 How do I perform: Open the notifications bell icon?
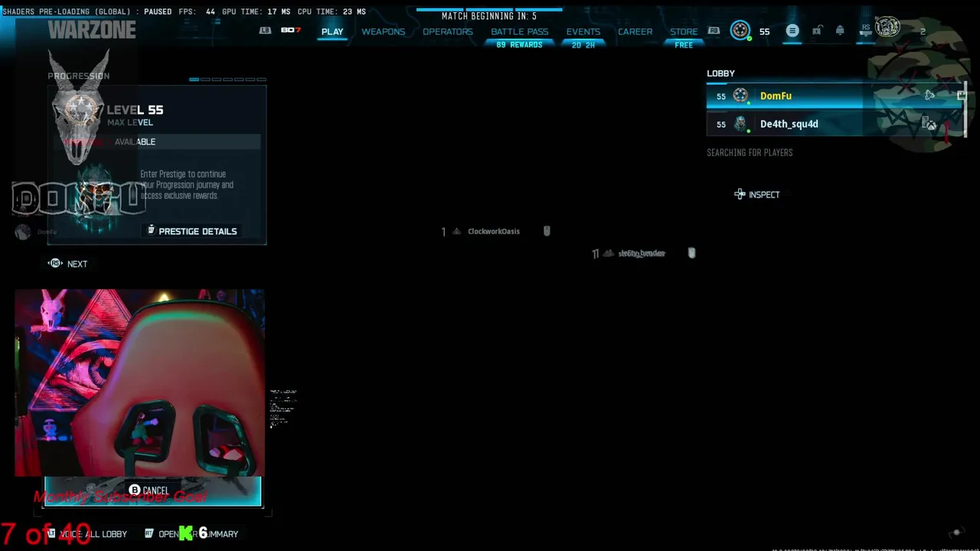[840, 31]
